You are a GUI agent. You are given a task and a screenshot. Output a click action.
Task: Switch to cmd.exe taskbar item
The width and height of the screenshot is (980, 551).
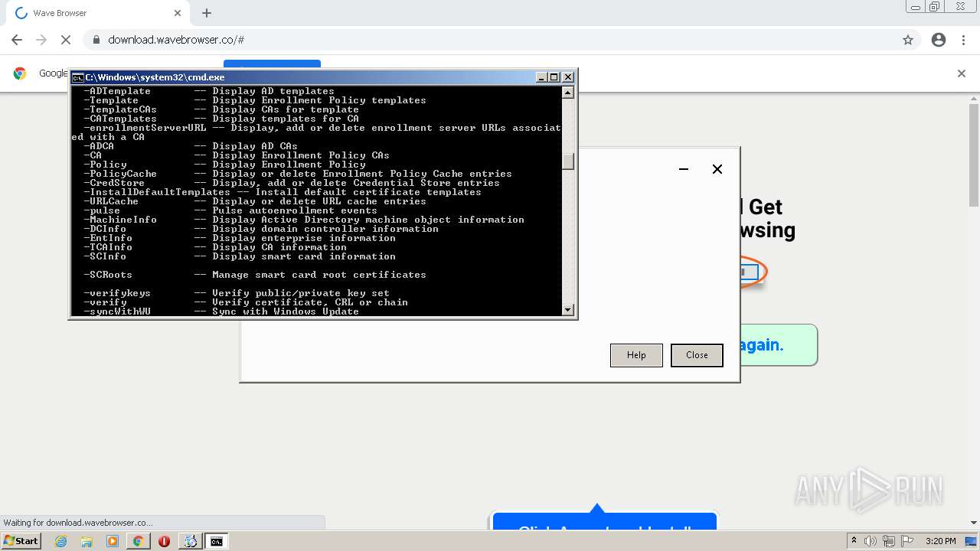click(217, 541)
